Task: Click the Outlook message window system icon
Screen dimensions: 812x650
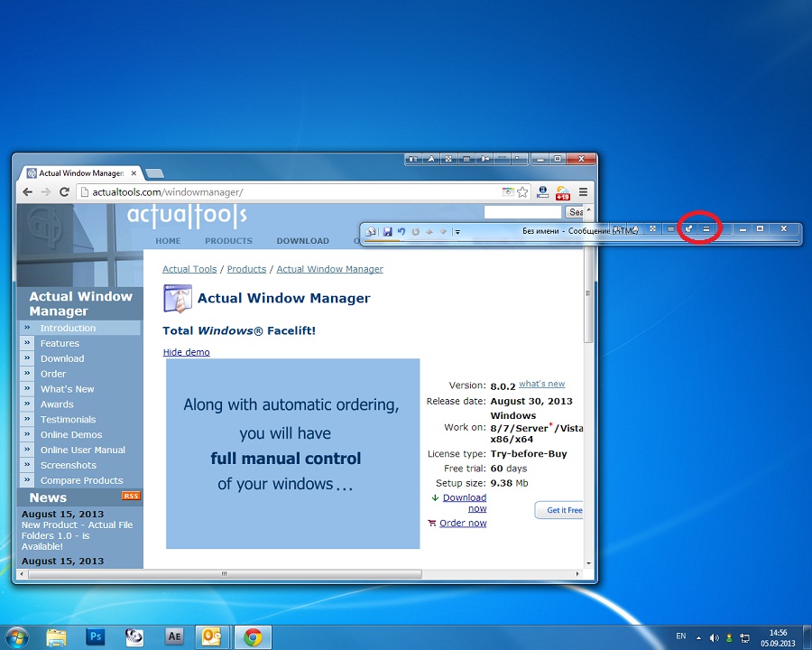Action: 371,232
